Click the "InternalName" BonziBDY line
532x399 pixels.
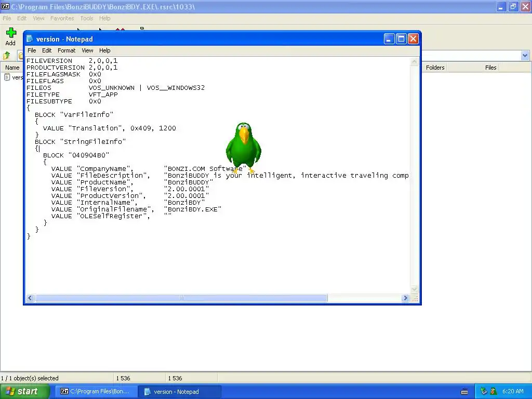128,203
